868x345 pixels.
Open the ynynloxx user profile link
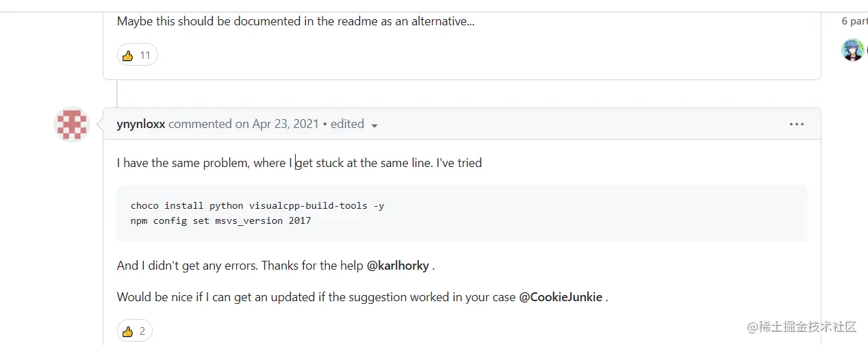[141, 124]
